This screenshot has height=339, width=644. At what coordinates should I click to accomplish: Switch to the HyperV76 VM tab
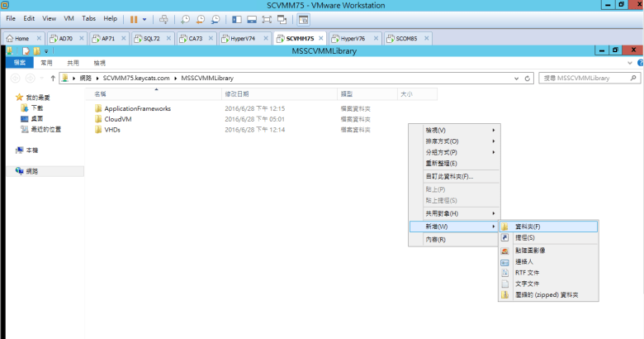click(353, 38)
